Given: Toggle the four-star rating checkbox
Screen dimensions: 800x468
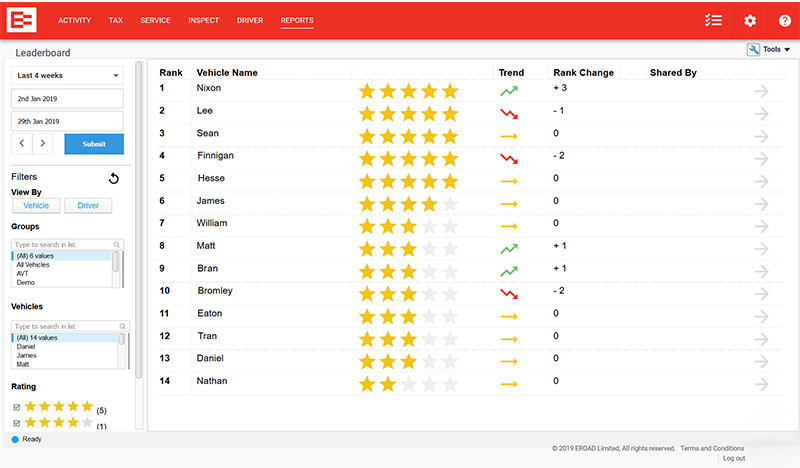Looking at the screenshot, I should 16,423.
